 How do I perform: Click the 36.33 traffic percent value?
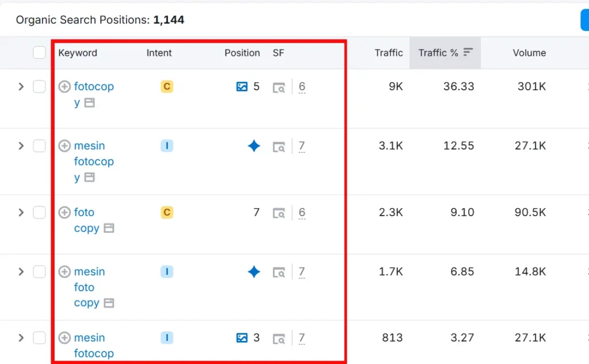coord(458,86)
